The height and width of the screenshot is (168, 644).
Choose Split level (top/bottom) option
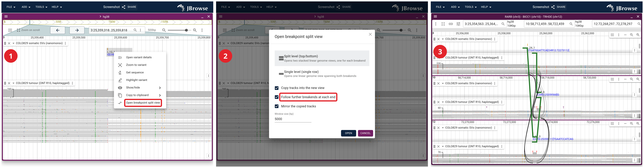point(322,58)
